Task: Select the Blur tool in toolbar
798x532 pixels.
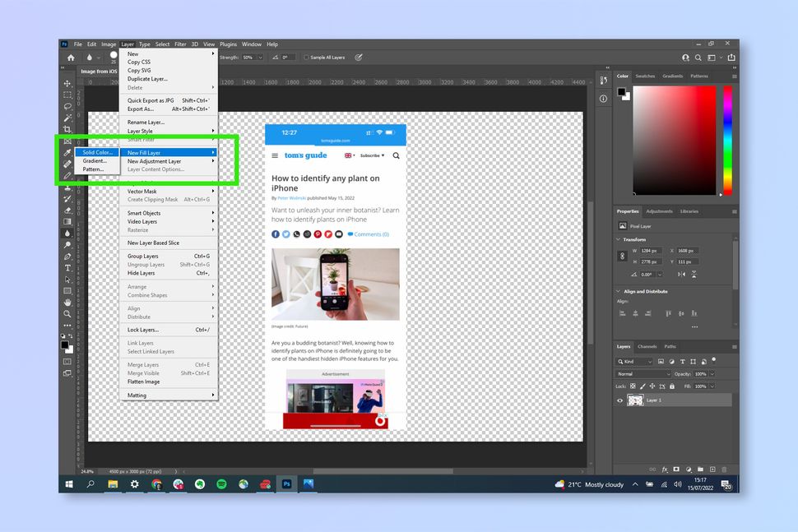Action: 67,234
